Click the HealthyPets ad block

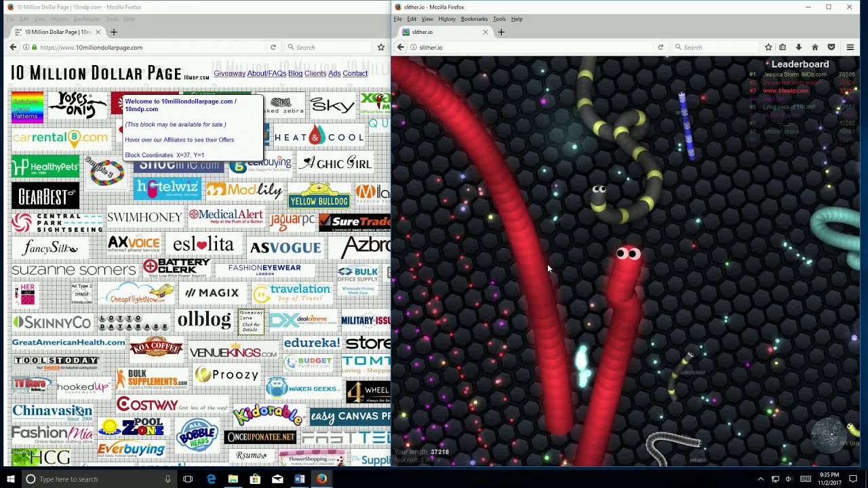[x=45, y=166]
